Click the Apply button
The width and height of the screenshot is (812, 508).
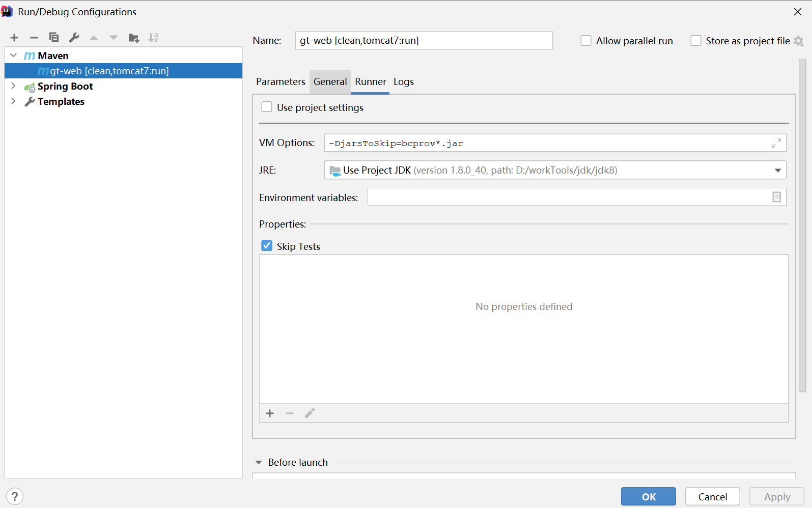(777, 496)
